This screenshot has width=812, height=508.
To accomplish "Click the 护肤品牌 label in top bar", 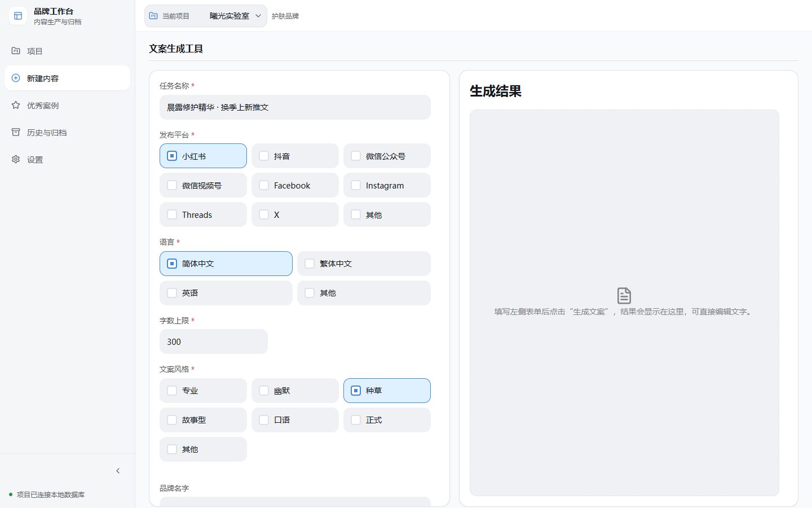I will coord(285,16).
